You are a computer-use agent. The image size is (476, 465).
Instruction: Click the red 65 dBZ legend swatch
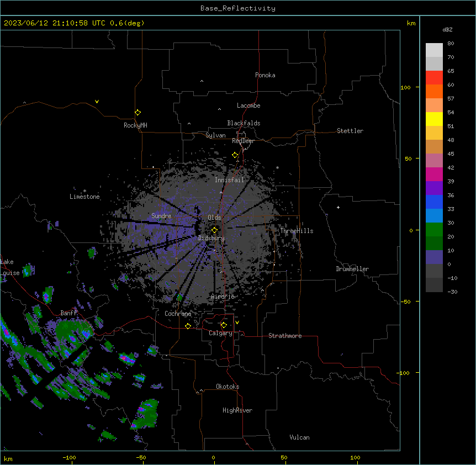[434, 78]
